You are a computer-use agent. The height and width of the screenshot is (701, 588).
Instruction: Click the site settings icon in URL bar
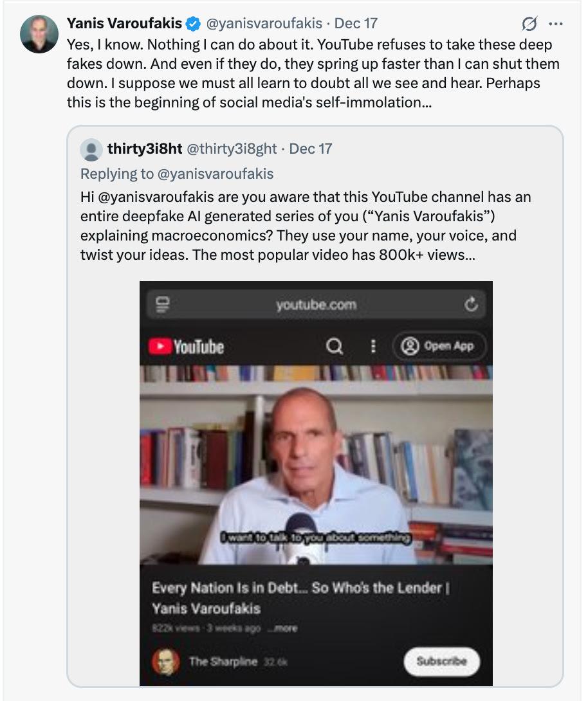[162, 304]
